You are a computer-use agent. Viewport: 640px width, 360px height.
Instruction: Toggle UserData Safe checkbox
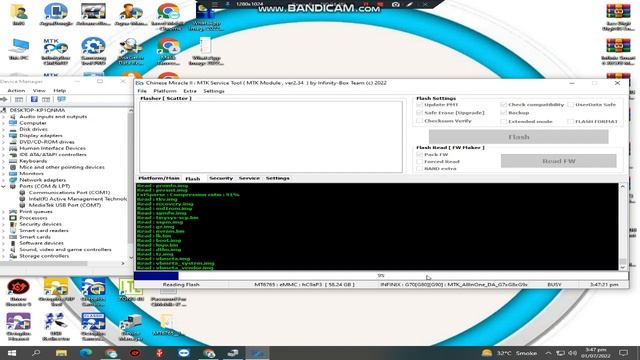[x=571, y=105]
